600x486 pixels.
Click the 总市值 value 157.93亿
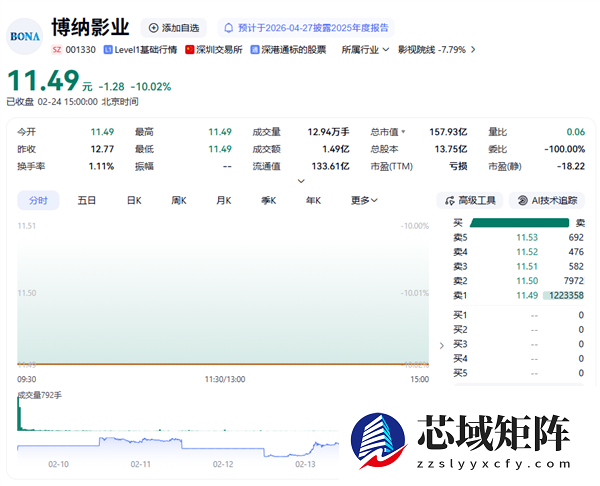click(x=448, y=132)
